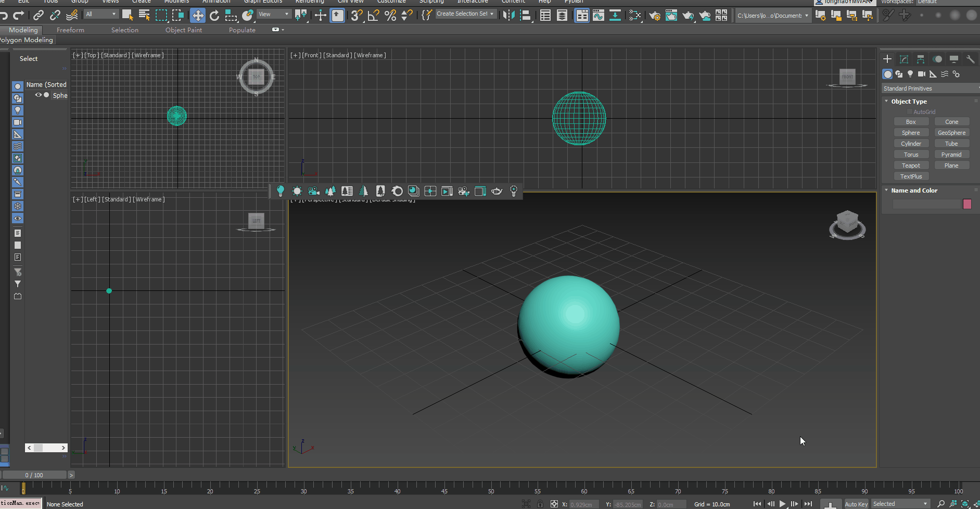Viewport: 980px width, 509px height.
Task: Open the Modify panel tab icon
Action: [x=904, y=59]
